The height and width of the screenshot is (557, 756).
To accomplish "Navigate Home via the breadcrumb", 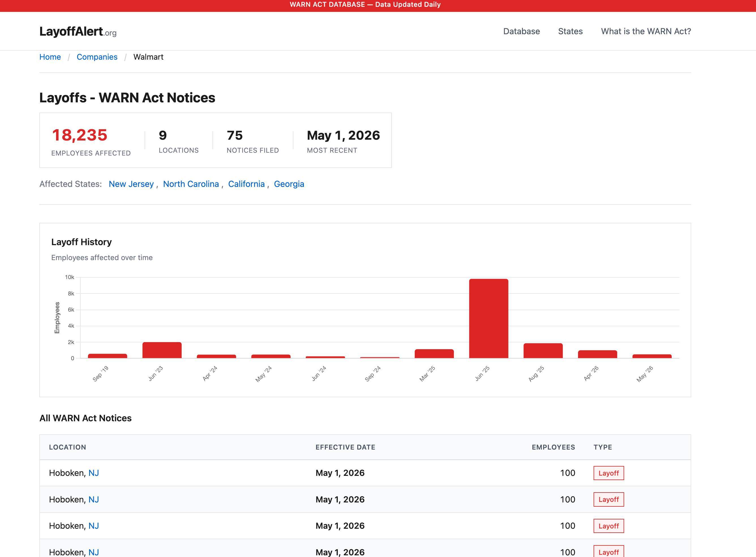I will (50, 57).
